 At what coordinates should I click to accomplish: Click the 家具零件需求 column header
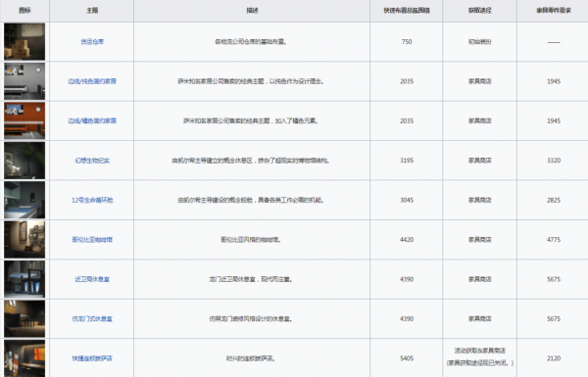pos(554,11)
